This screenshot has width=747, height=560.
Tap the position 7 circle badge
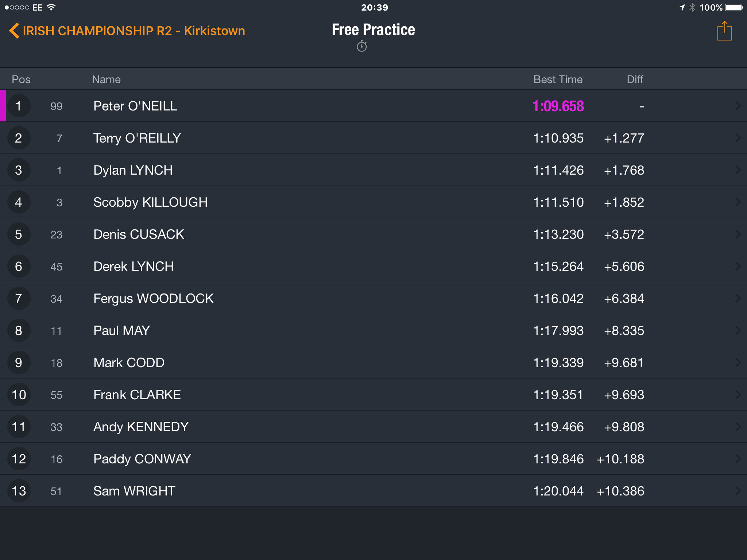19,298
